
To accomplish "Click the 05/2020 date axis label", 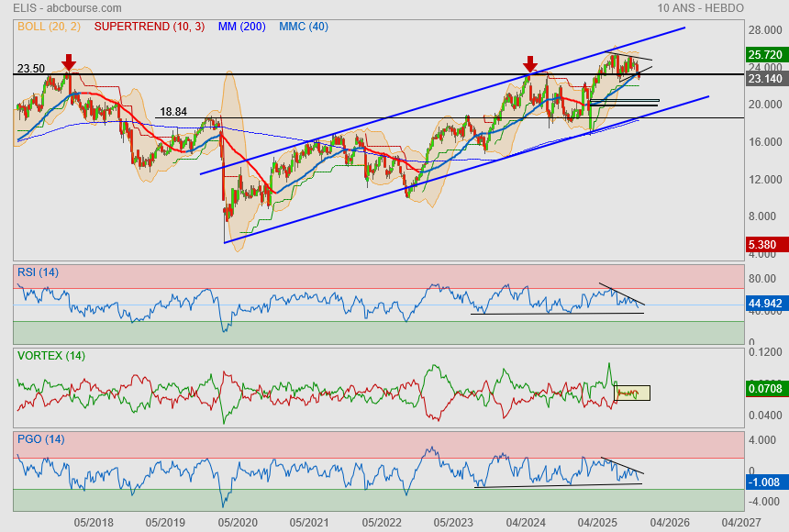I will (238, 523).
